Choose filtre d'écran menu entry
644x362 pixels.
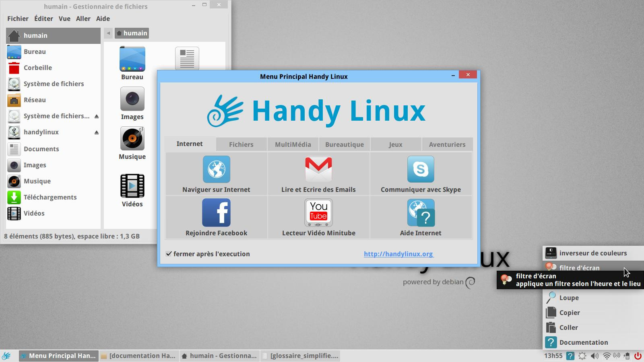click(x=593, y=266)
